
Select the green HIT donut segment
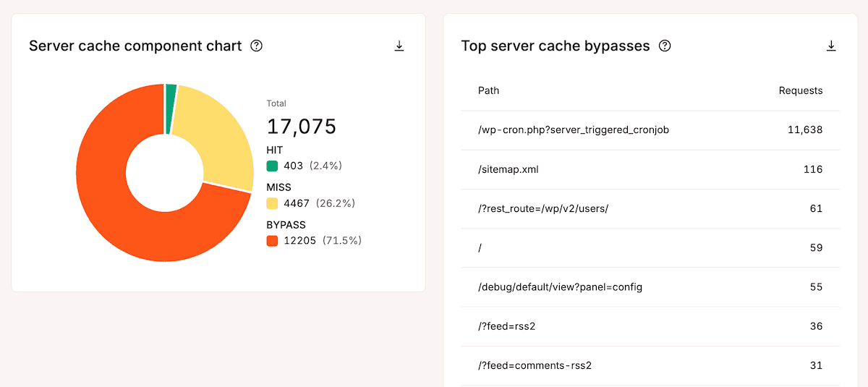point(171,109)
